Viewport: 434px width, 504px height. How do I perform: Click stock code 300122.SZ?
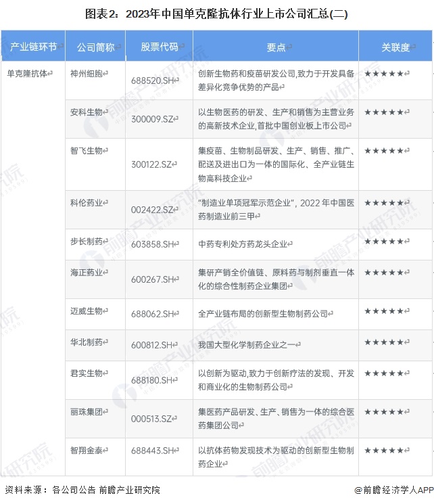(x=151, y=164)
